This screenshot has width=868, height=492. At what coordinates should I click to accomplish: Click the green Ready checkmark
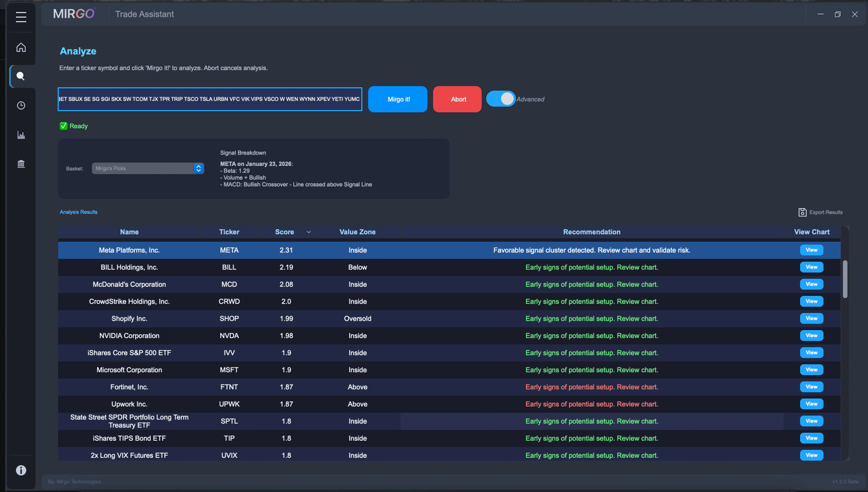(x=64, y=126)
